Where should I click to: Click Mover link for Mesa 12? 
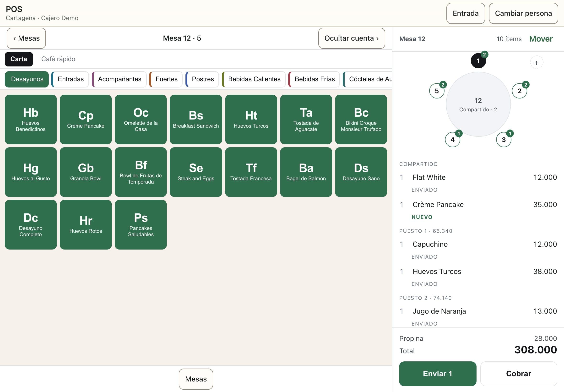click(x=541, y=39)
